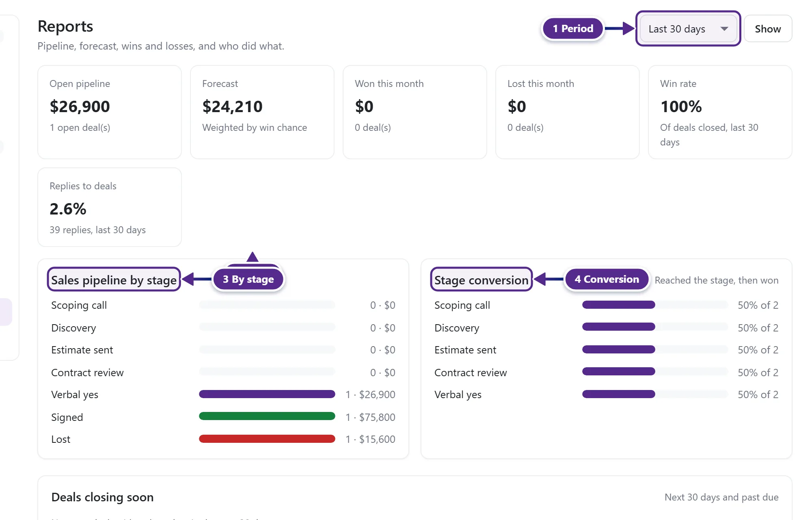Click '1 open deal(s)' caption
Viewport: 812px width, 520px height.
[80, 128]
